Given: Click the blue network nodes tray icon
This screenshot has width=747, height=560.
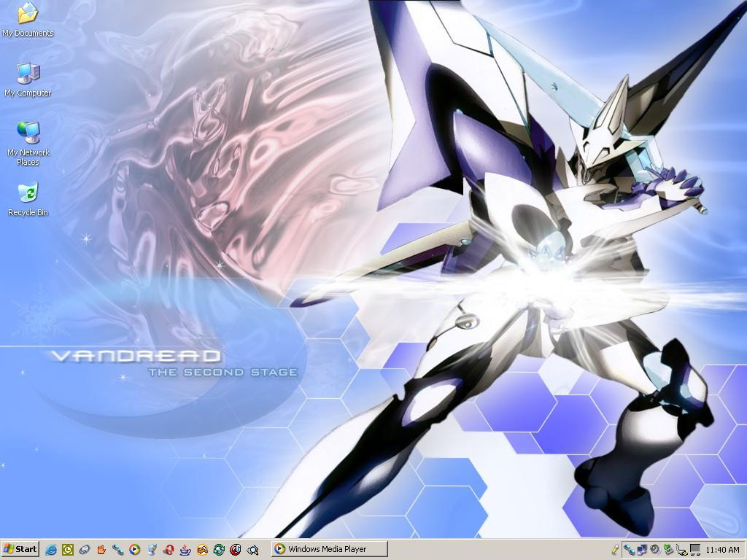Looking at the screenshot, I should (x=630, y=550).
